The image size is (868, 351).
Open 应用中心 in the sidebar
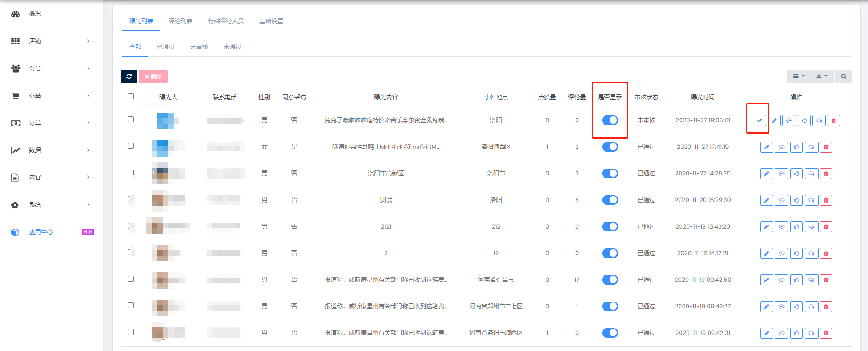coord(41,232)
